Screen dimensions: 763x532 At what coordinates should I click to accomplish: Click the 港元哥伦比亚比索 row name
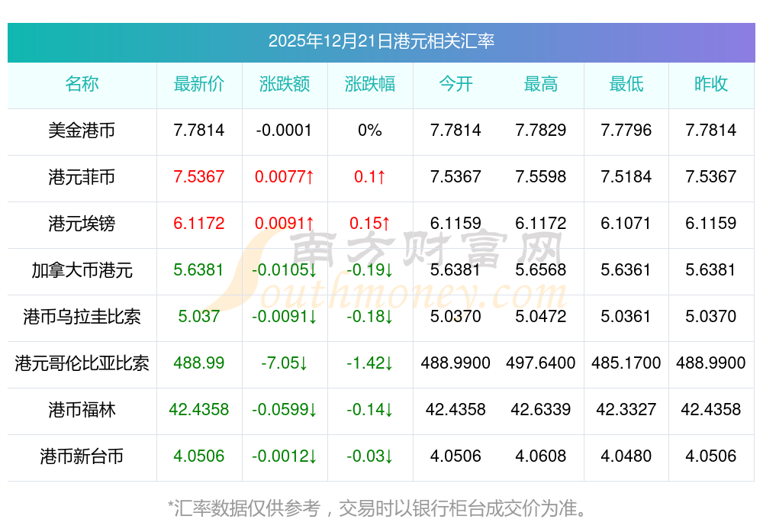coord(82,363)
